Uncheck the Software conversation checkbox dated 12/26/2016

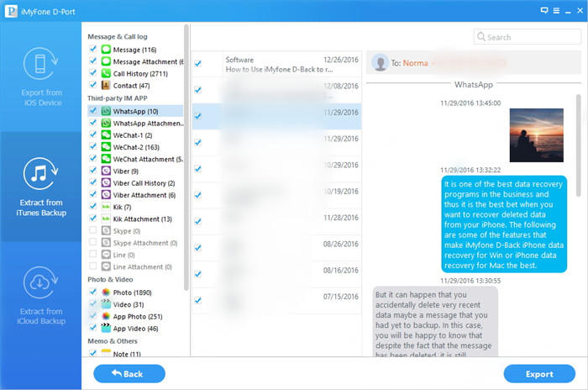point(198,64)
